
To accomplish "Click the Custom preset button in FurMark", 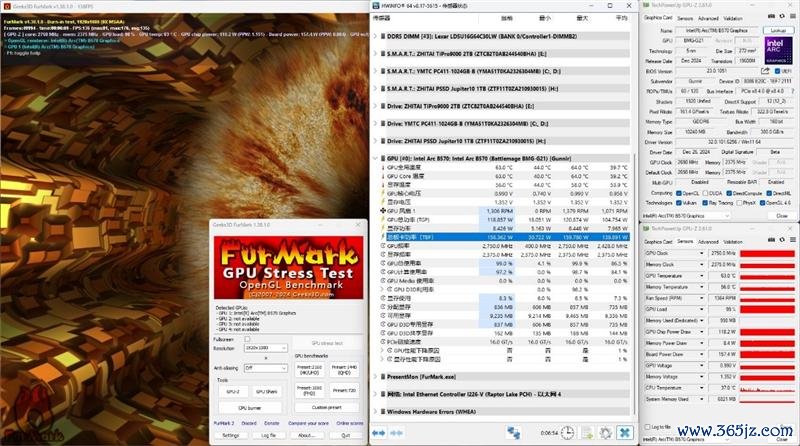I will coord(327,408).
